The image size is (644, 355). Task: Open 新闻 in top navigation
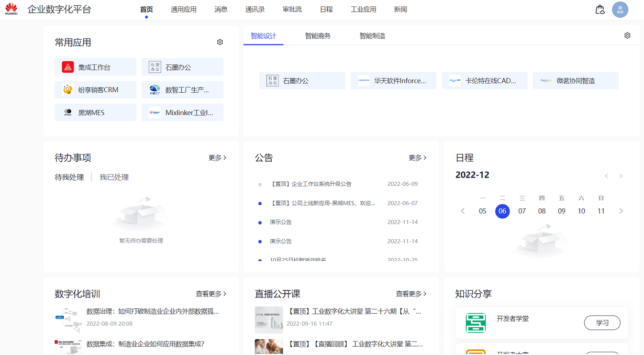pyautogui.click(x=401, y=9)
